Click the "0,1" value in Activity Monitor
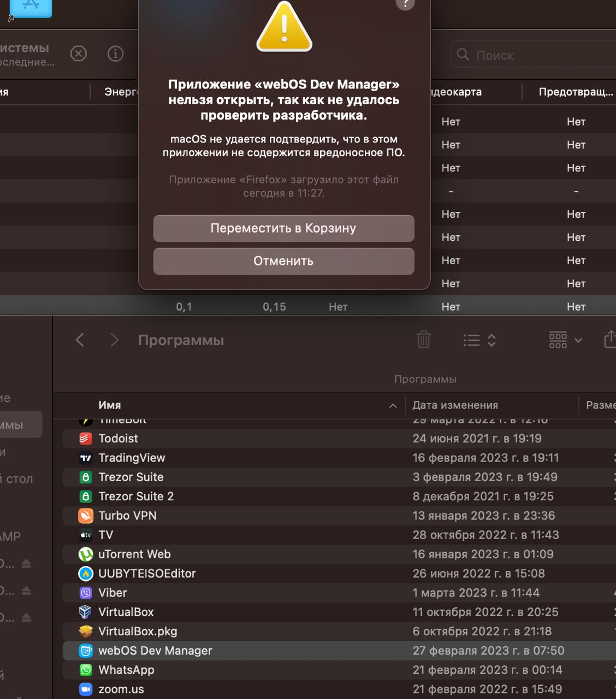Image resolution: width=616 pixels, height=699 pixels. (184, 307)
